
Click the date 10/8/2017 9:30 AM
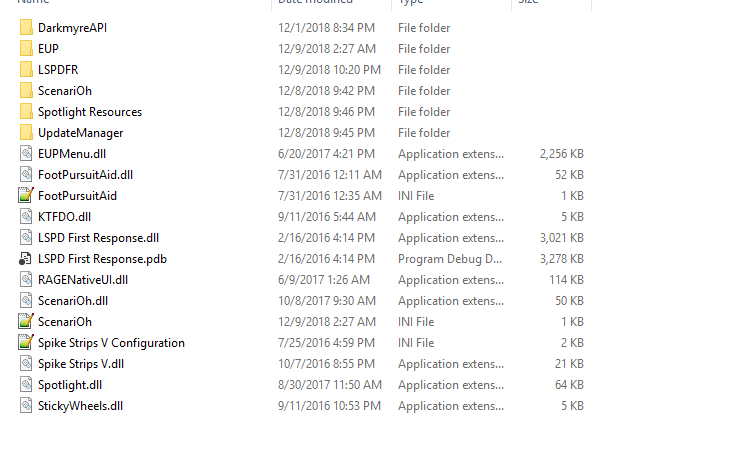(327, 301)
